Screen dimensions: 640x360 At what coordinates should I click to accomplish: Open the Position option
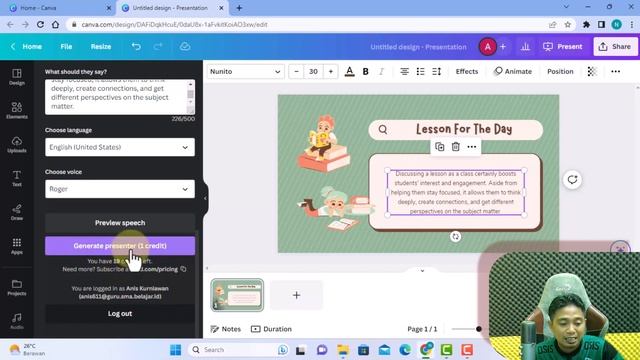[560, 71]
